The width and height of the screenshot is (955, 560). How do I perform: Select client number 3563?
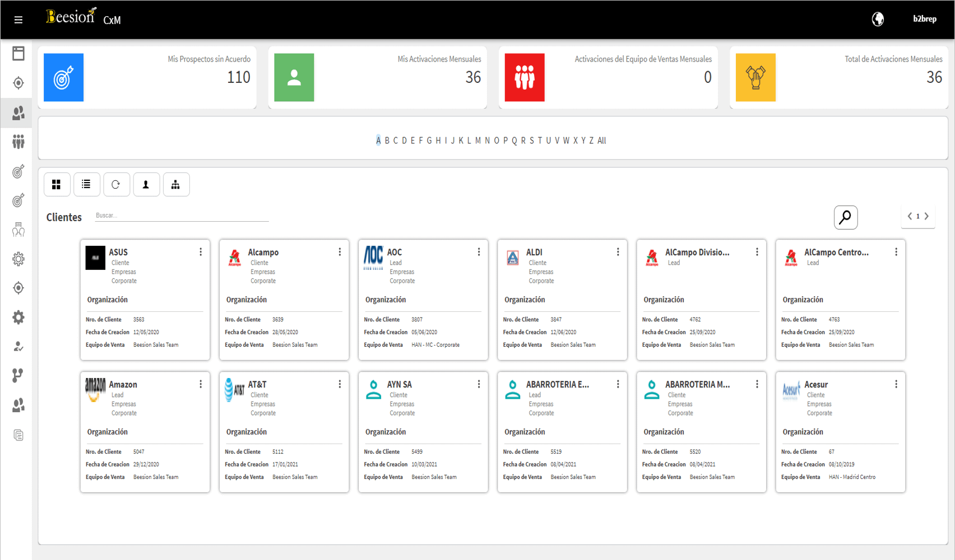[x=138, y=320]
